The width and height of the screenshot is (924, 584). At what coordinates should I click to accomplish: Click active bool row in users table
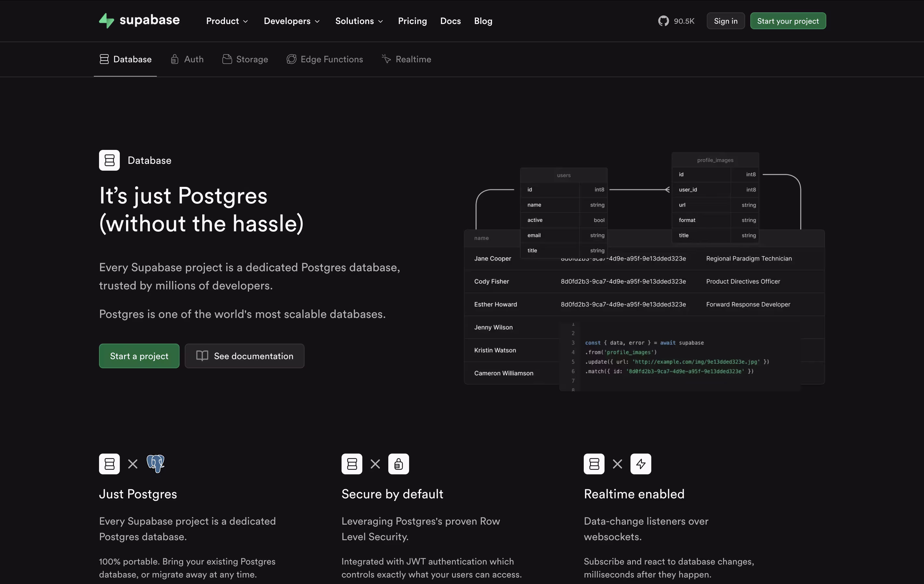tap(564, 220)
